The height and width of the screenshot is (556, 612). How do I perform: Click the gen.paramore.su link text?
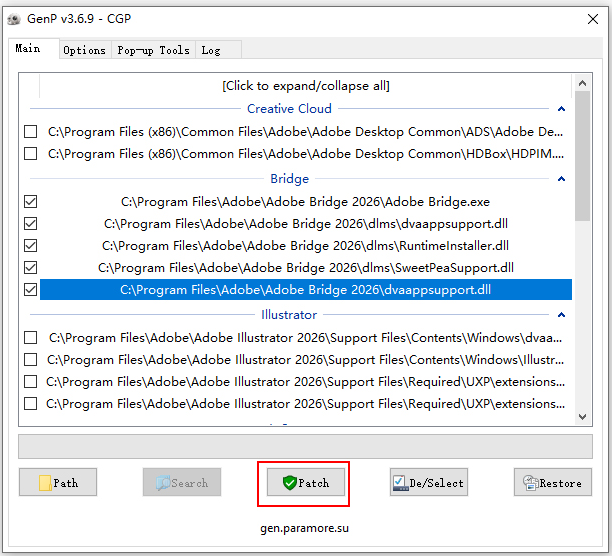[x=304, y=528]
